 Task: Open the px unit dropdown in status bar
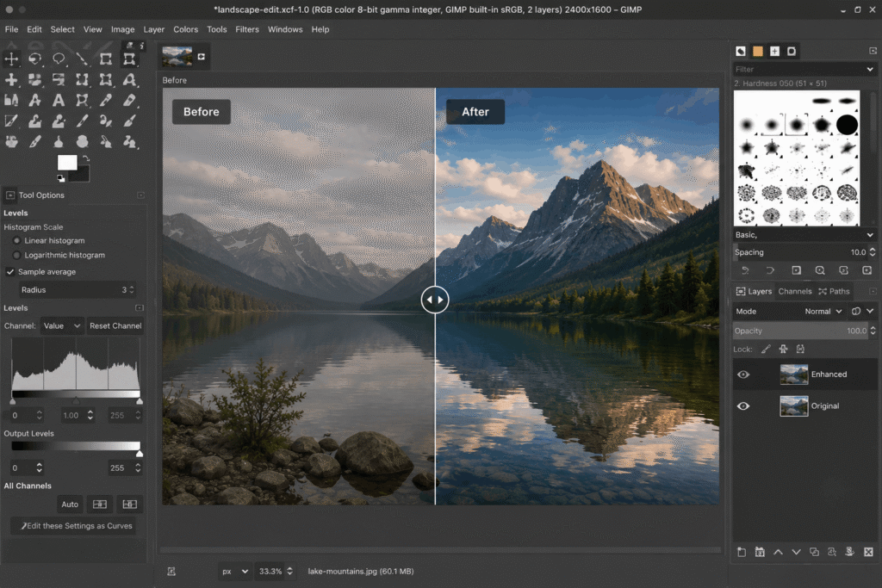click(x=234, y=571)
